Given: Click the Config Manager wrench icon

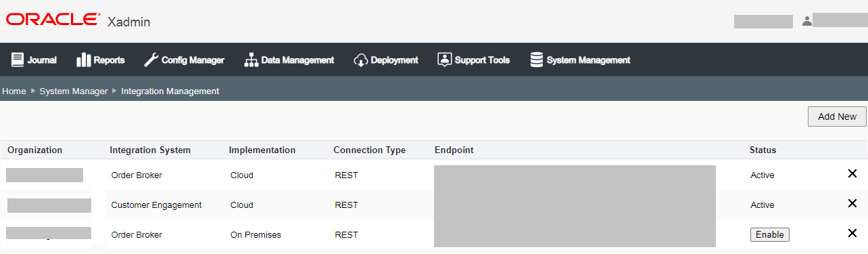Looking at the screenshot, I should 151,60.
